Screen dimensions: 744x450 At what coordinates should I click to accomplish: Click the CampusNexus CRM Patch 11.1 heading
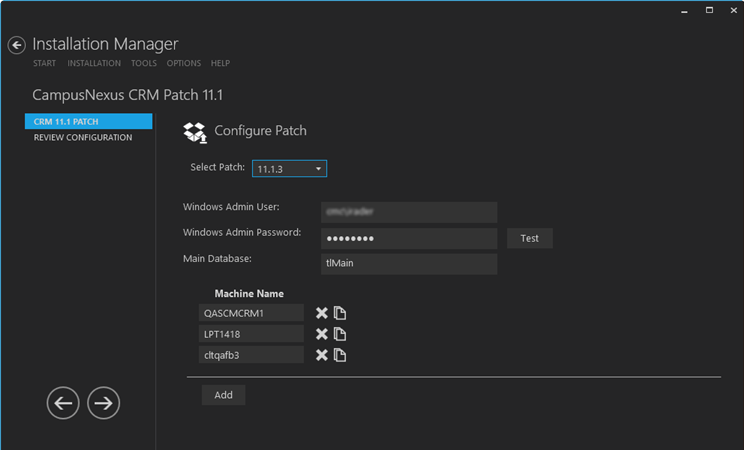click(128, 95)
